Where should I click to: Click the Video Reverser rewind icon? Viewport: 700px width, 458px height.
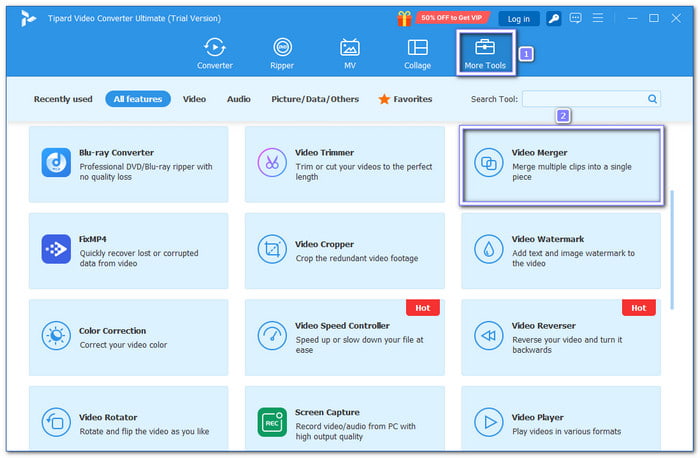[x=488, y=336]
